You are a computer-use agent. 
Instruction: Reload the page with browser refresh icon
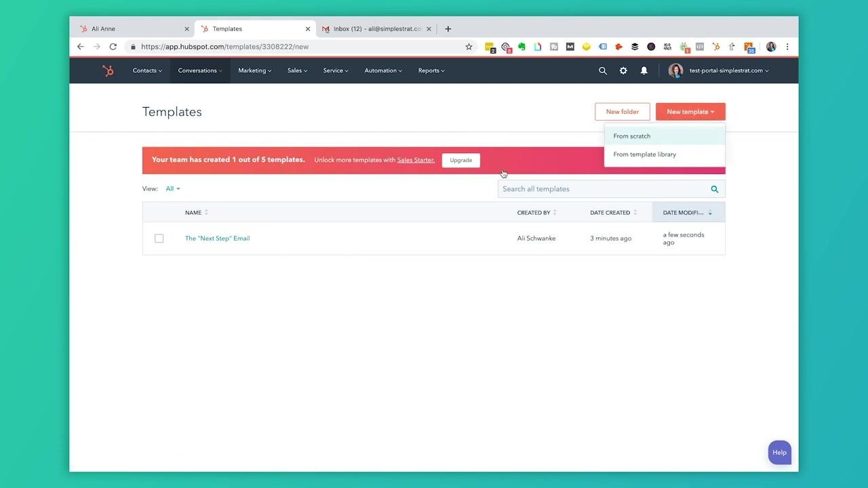(113, 47)
